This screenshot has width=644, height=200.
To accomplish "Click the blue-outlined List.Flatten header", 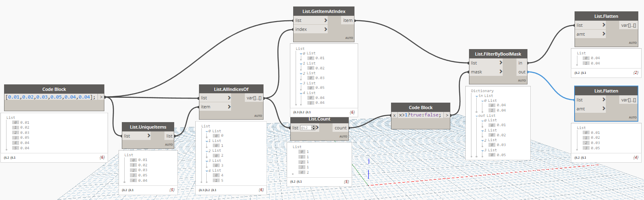I will [x=606, y=91].
